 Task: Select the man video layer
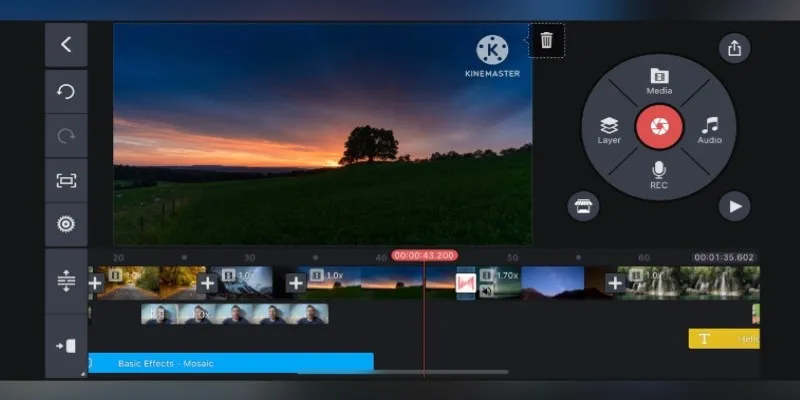click(235, 314)
